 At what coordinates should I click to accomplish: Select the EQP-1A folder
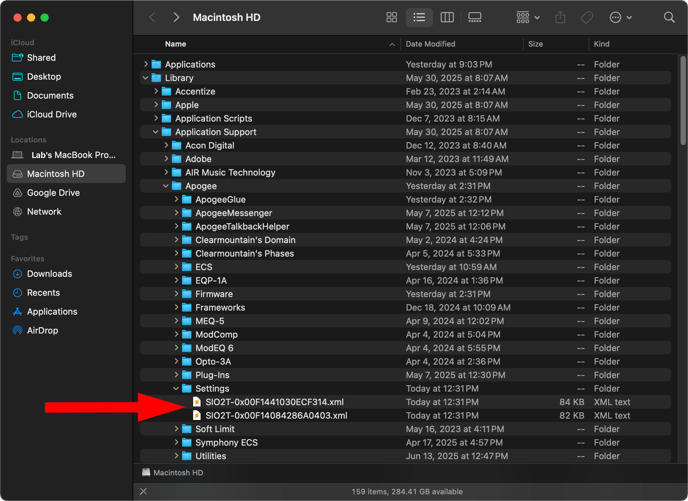(405, 280)
